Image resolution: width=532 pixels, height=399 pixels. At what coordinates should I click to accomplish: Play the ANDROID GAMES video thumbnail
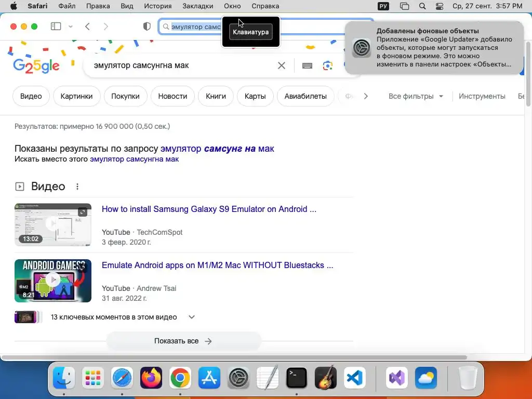53,281
